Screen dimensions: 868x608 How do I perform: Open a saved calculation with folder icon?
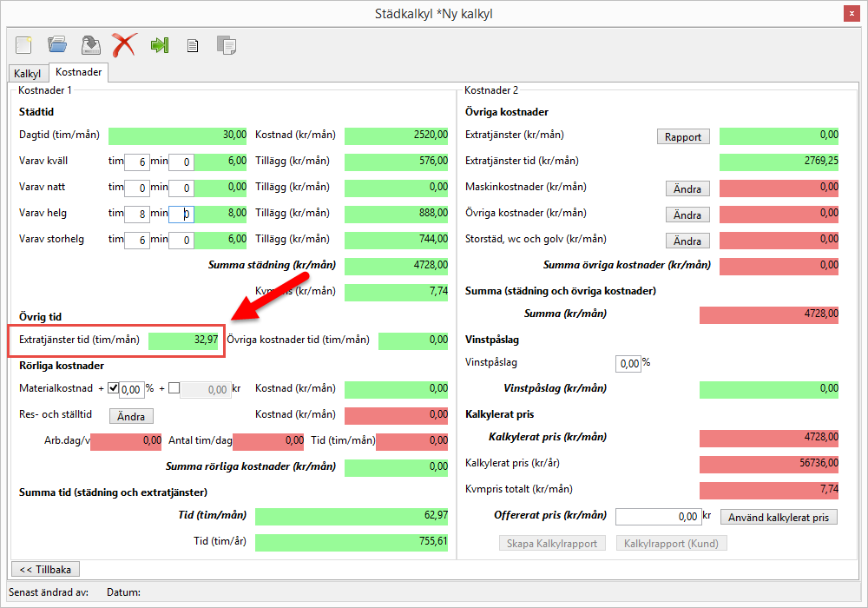pyautogui.click(x=57, y=44)
